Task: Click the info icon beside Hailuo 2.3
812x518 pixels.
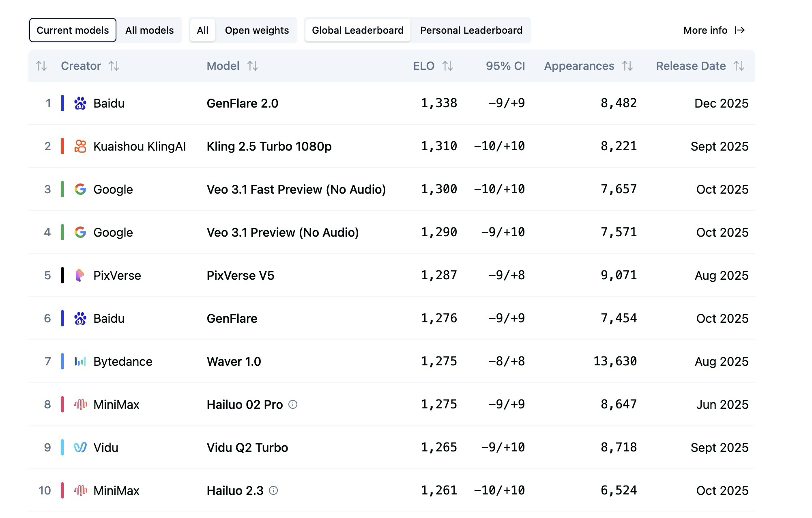Action: click(274, 490)
